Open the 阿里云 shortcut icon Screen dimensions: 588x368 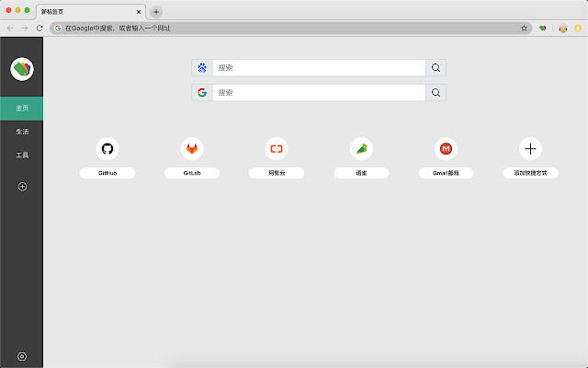pos(277,149)
